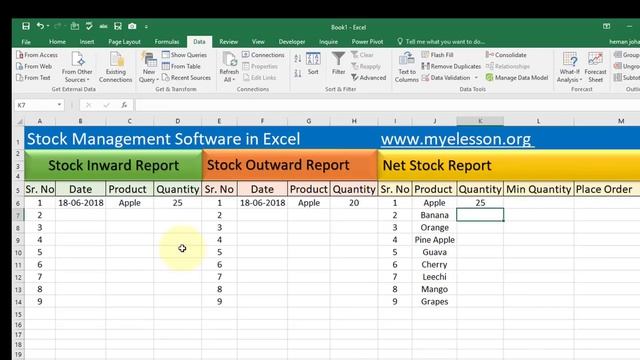Click Relationships in Data Tools
The image size is (640, 360).
pos(508,66)
